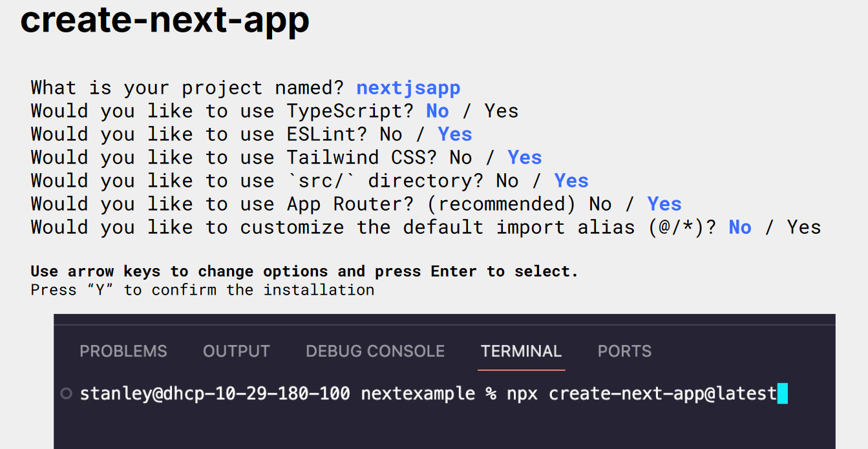Click the nextjsapp project name text
This screenshot has height=449, width=868.
coord(408,88)
